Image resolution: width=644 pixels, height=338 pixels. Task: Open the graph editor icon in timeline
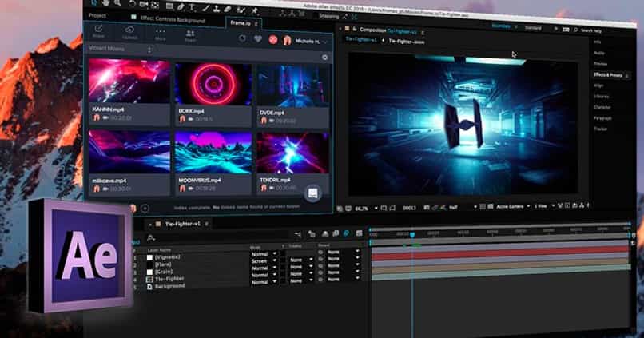(x=360, y=233)
